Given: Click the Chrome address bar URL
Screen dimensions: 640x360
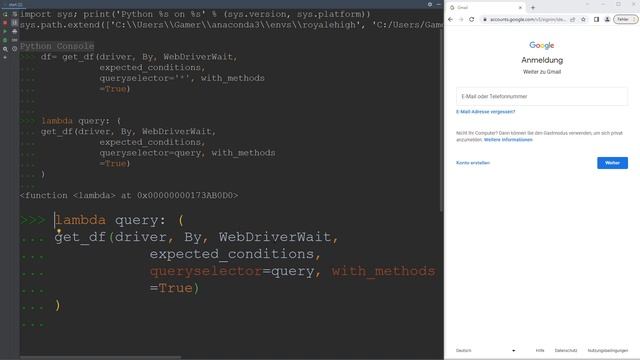Looking at the screenshot, I should pyautogui.click(x=527, y=19).
